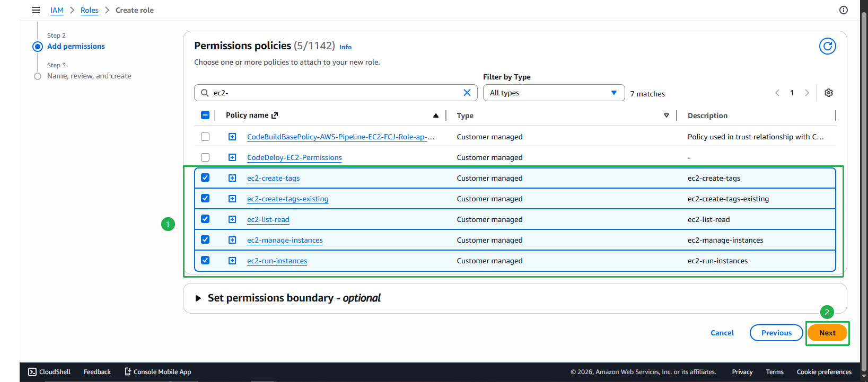The image size is (868, 382).
Task: Open ec2-list-read policy link
Action: (x=268, y=219)
